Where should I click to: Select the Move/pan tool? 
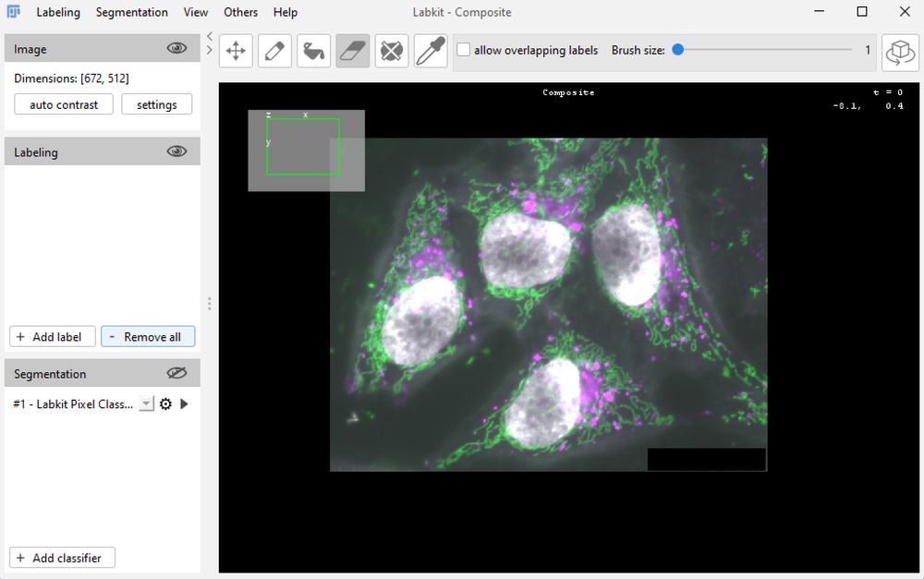pos(236,51)
